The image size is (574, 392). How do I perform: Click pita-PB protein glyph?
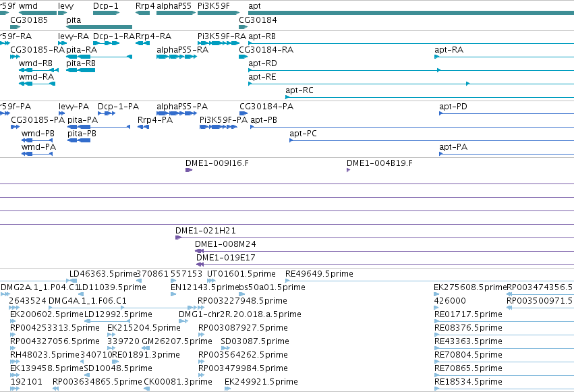click(x=79, y=140)
